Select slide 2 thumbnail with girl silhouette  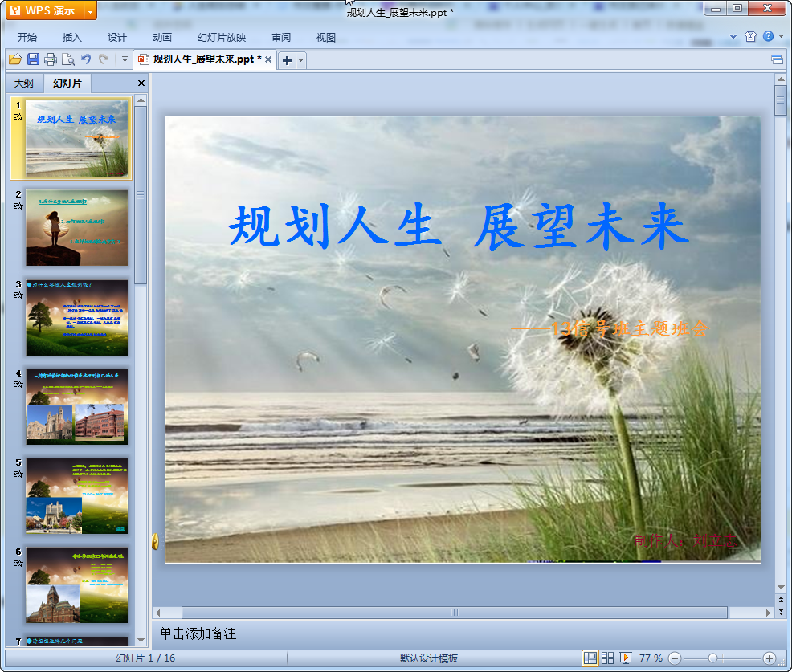77,228
